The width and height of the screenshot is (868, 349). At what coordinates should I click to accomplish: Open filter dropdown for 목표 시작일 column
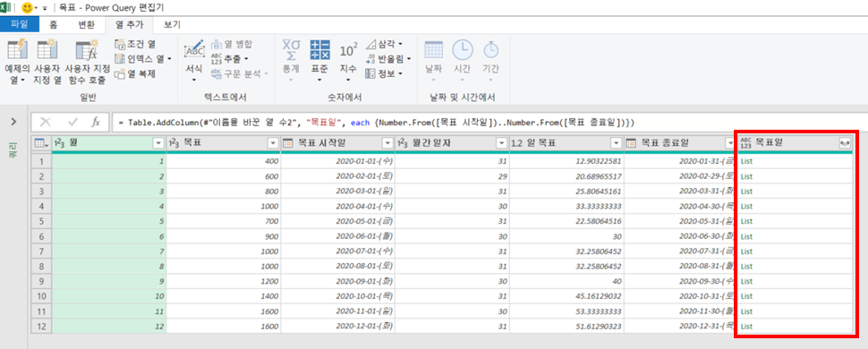pyautogui.click(x=387, y=143)
